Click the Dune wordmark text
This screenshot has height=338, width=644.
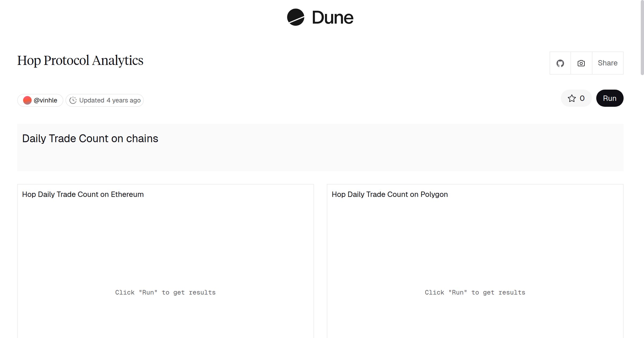pos(332,18)
